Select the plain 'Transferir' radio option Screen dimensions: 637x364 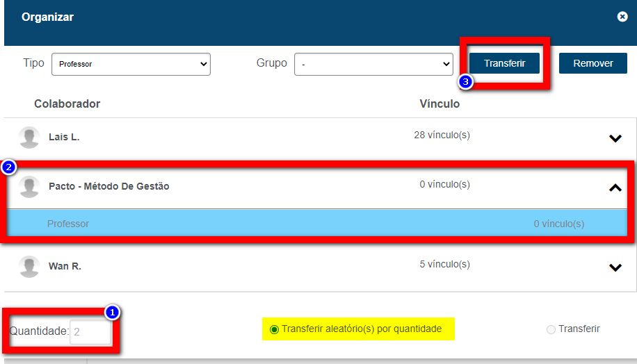click(551, 329)
